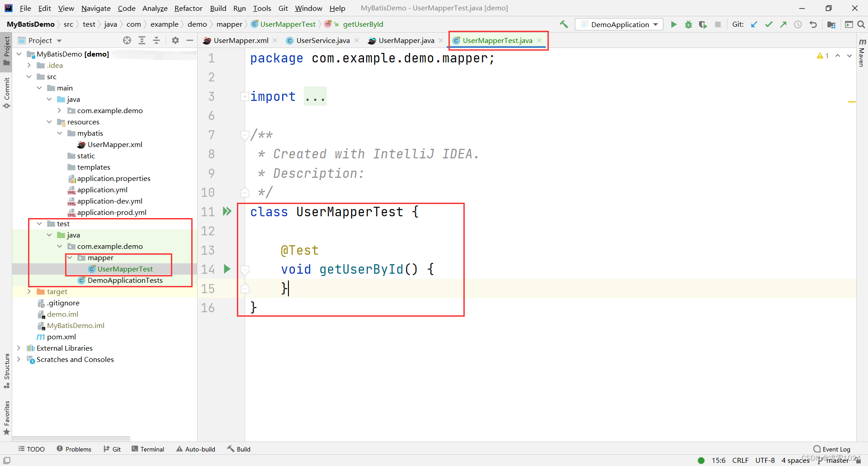Run class UserMapperTest gutter icon
The image size is (868, 466).
[227, 211]
